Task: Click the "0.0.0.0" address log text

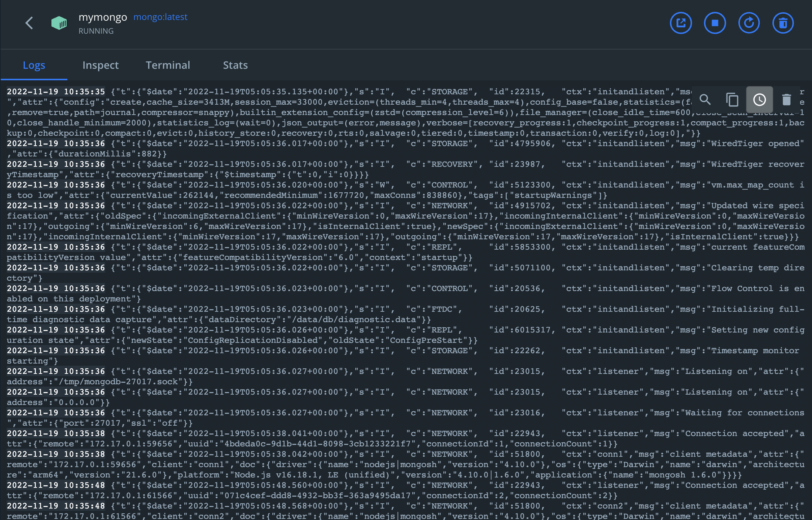Action: (77, 402)
